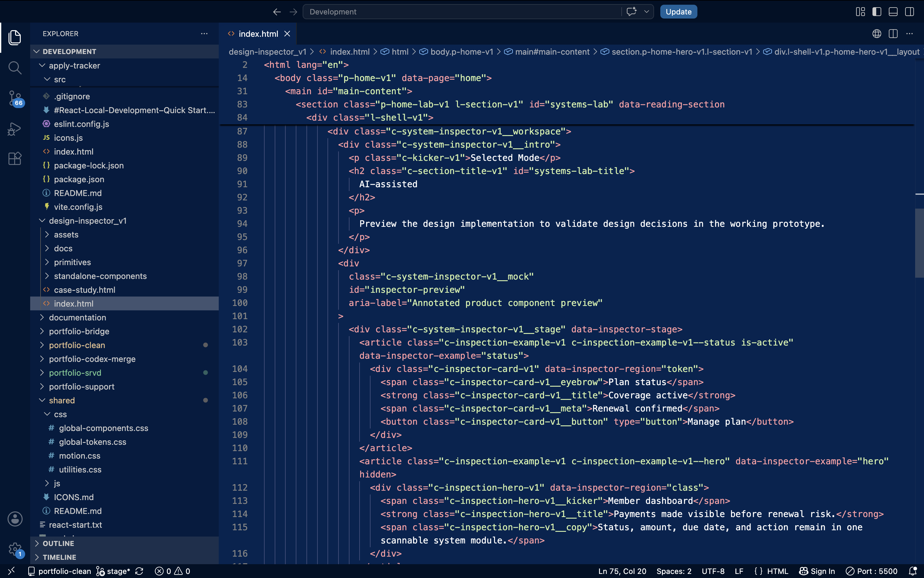Click Copilot Sign In in status bar
Screen dimensions: 924x578
click(817, 571)
